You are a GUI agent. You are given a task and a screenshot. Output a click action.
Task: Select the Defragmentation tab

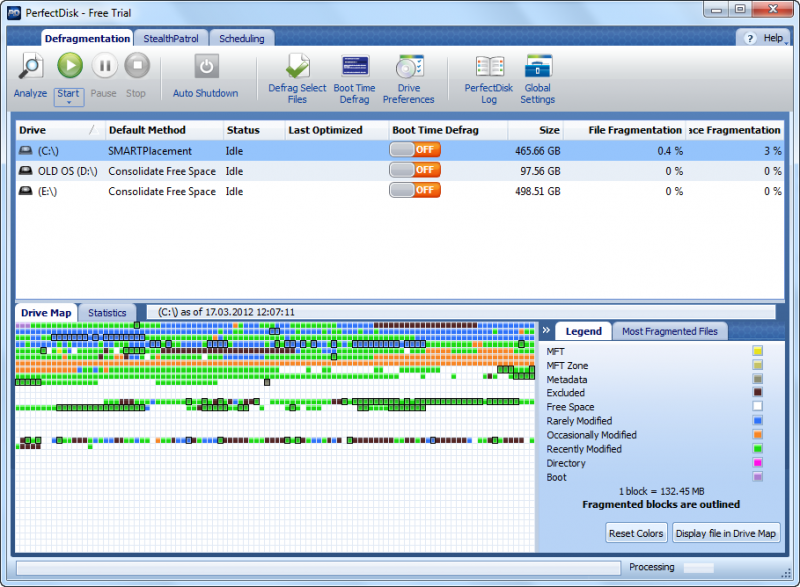(x=87, y=38)
